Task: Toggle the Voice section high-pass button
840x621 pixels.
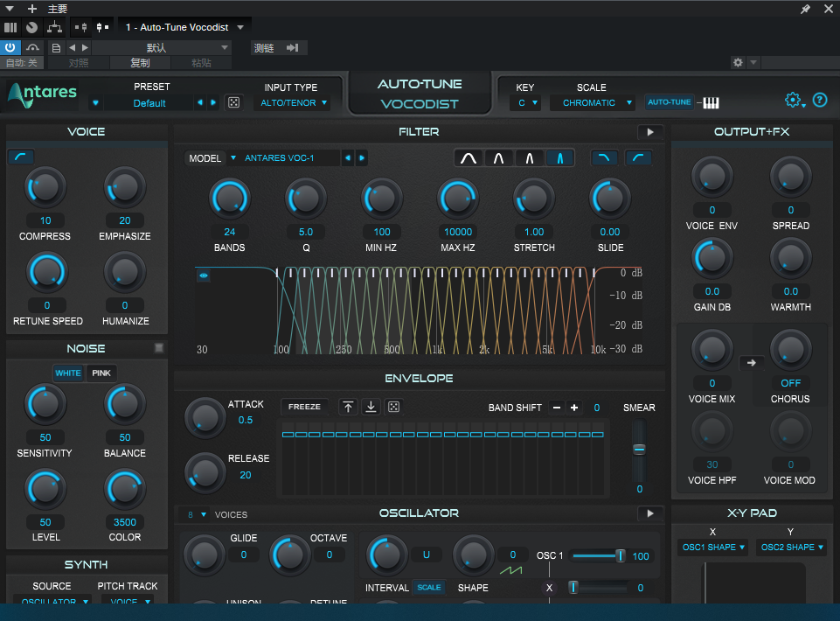Action: point(21,157)
